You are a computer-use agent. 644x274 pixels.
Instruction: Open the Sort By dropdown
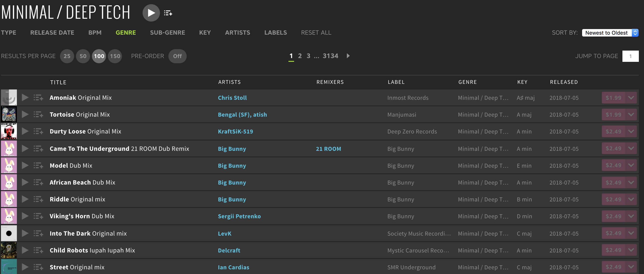click(x=610, y=33)
